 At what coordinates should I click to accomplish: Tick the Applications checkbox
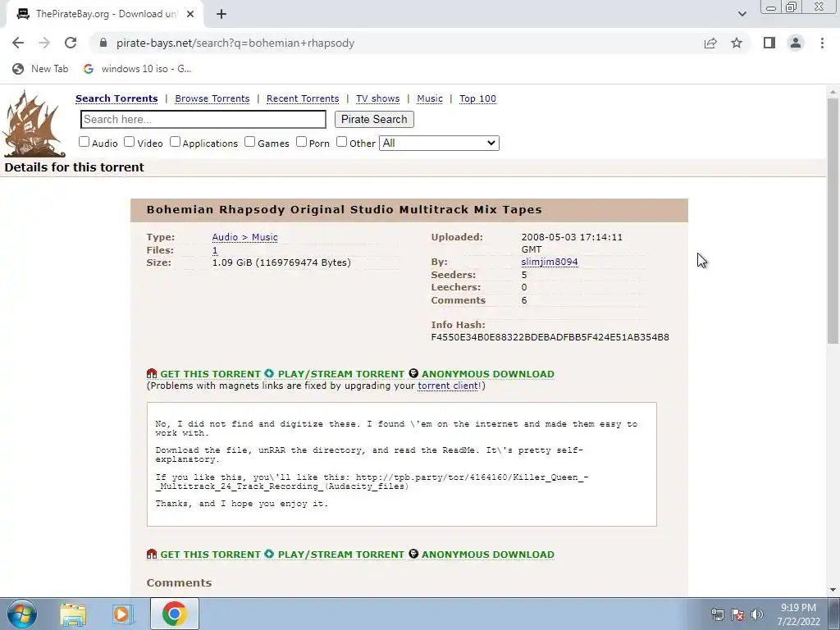pos(176,142)
